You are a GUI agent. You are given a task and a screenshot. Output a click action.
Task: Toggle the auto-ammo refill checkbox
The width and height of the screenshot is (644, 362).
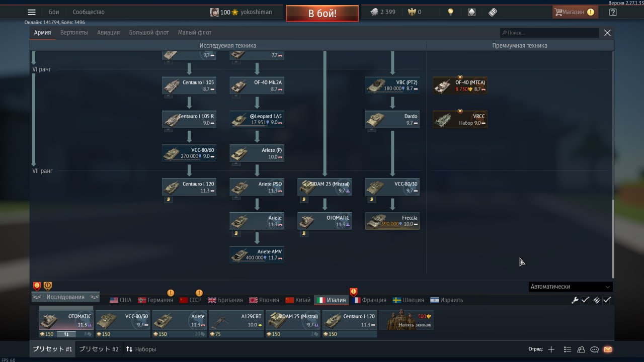(x=607, y=300)
